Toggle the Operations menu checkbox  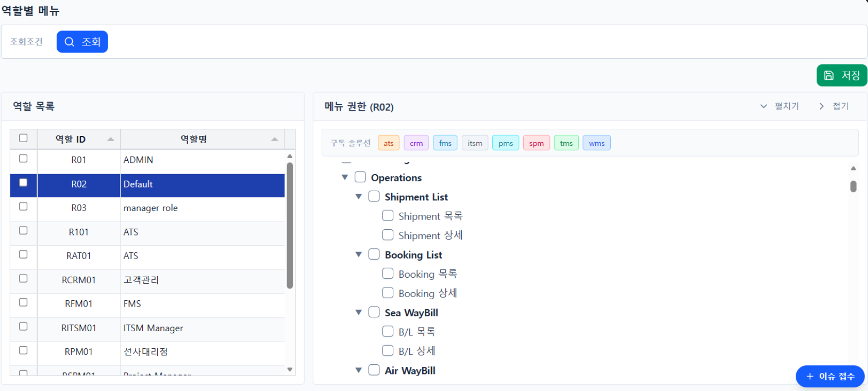[360, 177]
